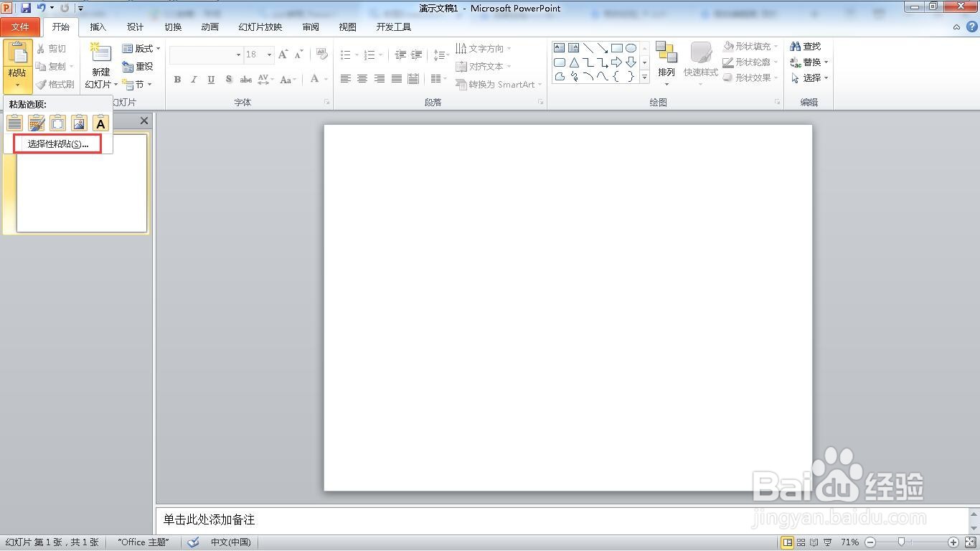The image size is (980, 551).
Task: Toggle strikethrough formatting
Action: tap(245, 80)
